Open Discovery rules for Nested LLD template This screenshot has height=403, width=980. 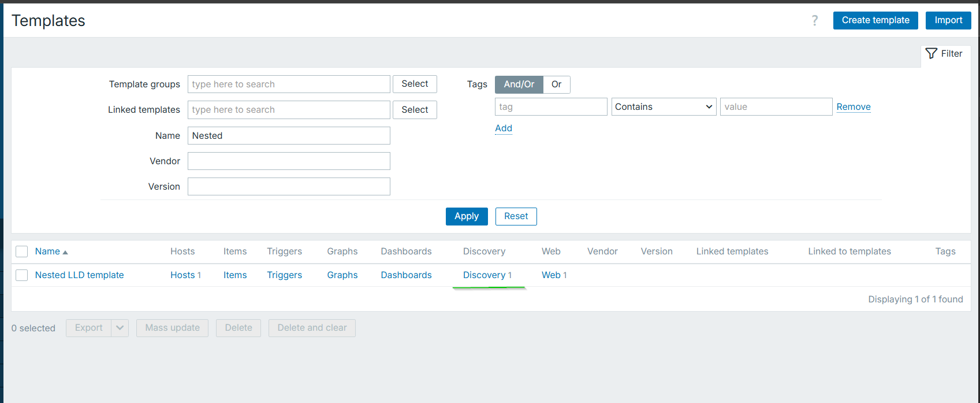coord(484,275)
